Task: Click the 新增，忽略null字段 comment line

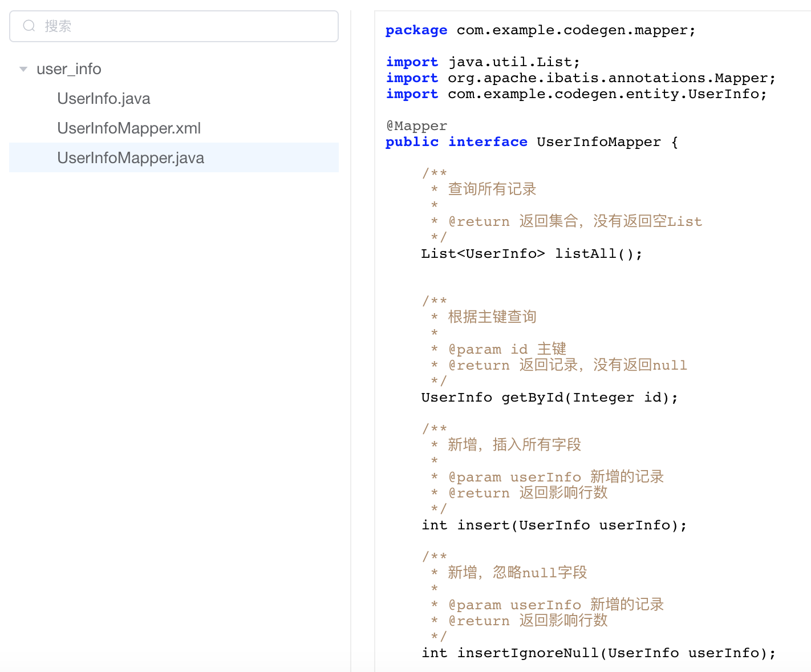Action: click(x=509, y=573)
